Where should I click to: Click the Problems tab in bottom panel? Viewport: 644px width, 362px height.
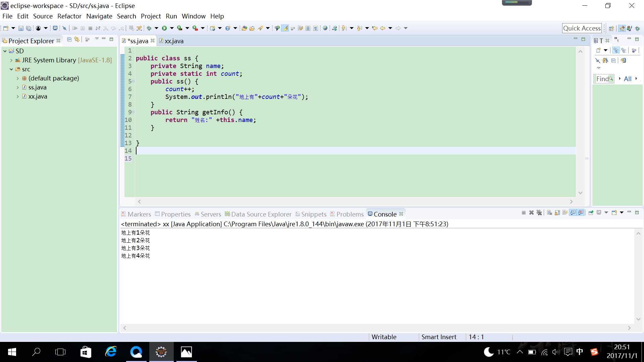(350, 214)
